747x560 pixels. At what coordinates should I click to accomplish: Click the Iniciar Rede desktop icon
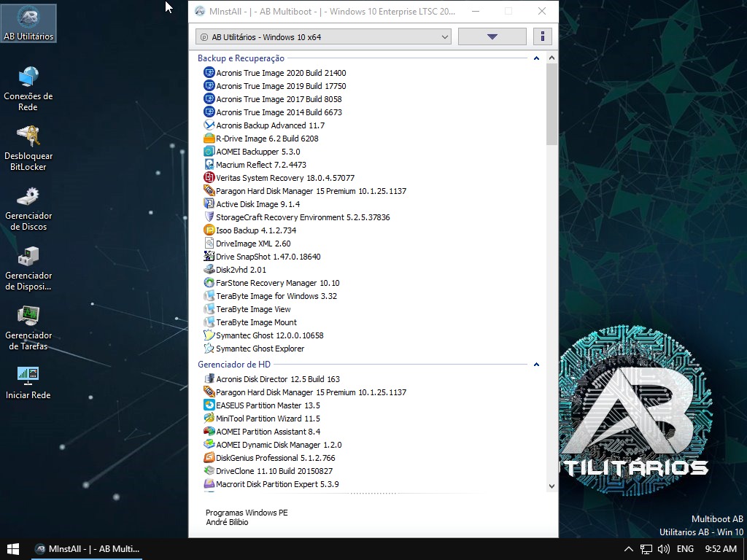tap(28, 383)
